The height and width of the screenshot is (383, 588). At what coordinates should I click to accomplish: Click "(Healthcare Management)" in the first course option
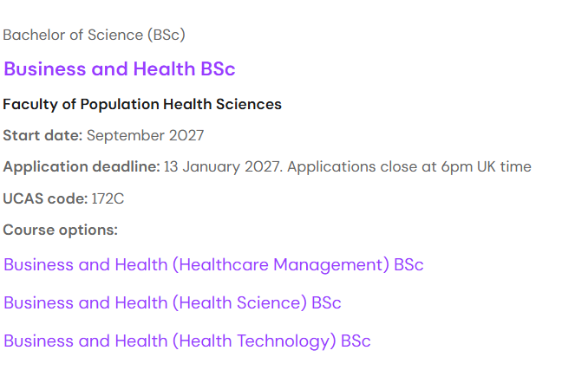pos(280,265)
